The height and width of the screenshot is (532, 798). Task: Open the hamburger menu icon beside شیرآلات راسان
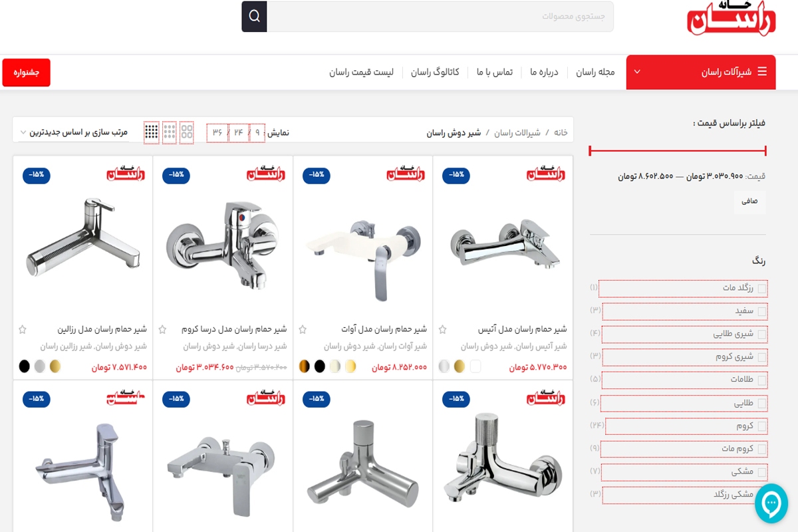click(762, 72)
